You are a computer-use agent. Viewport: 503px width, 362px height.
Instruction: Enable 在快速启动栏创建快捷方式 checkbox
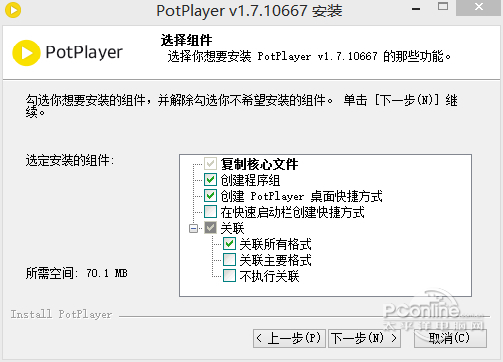point(210,212)
